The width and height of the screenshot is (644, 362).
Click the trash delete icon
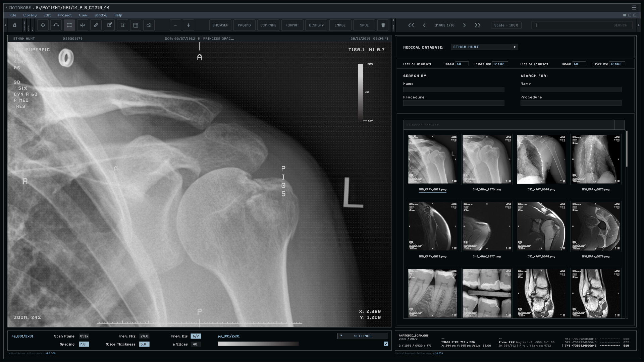pyautogui.click(x=383, y=25)
